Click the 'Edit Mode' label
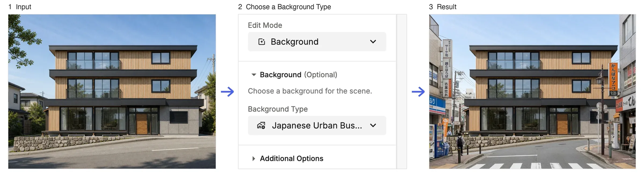The image size is (644, 177). [x=265, y=25]
